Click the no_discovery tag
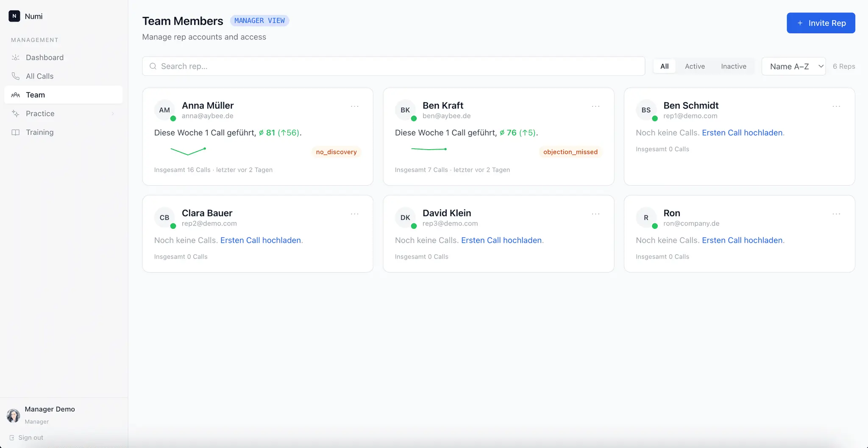868x448 pixels. tap(336, 152)
